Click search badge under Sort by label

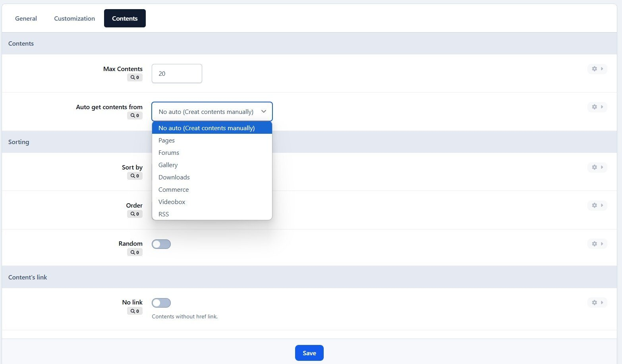(x=135, y=176)
